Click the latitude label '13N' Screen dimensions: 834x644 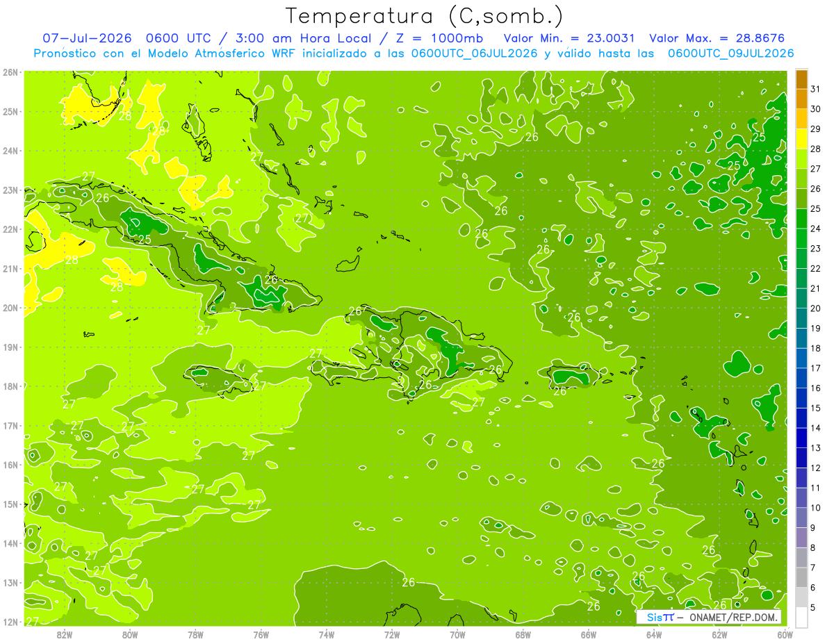pos(10,583)
